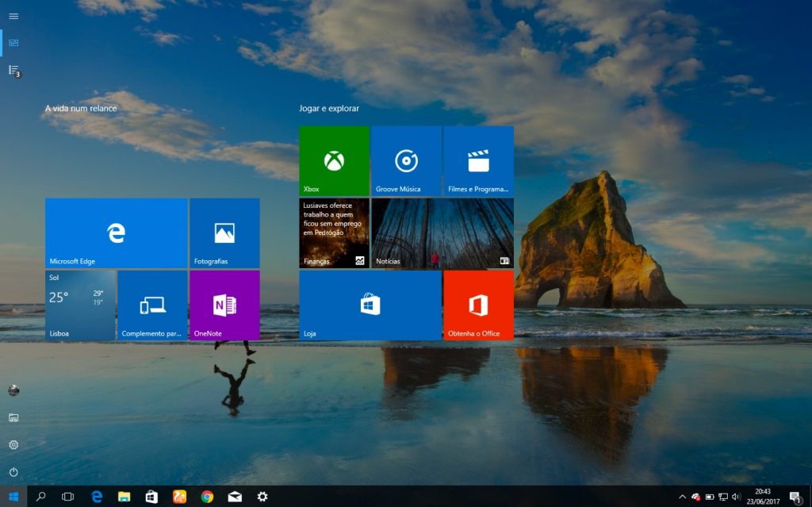812x507 pixels.
Task: Click the Obtenha o Office tile
Action: (x=478, y=305)
